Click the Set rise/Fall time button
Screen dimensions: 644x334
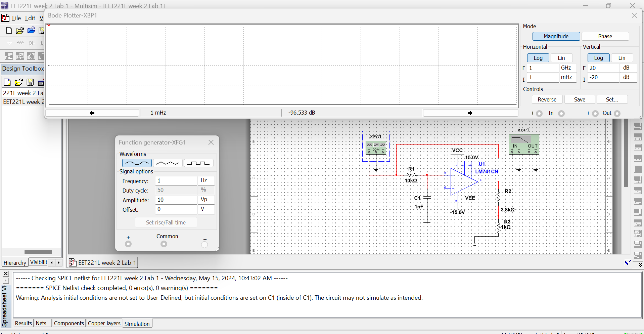pos(166,222)
